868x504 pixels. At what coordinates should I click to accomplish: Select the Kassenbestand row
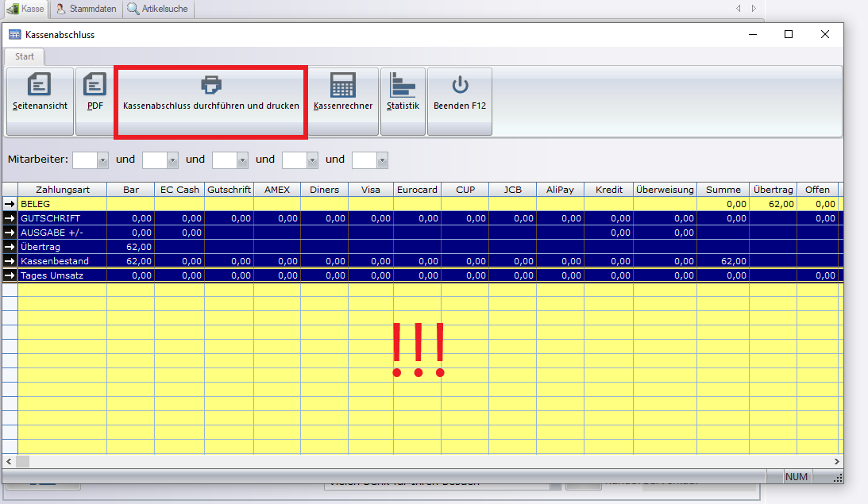click(62, 261)
